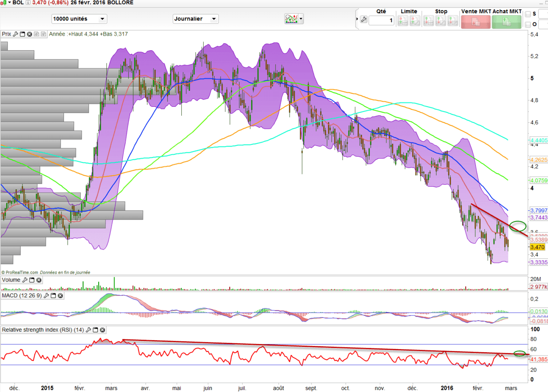Open trading toolbar wrench settings
548x392 pixels.
[364, 20]
